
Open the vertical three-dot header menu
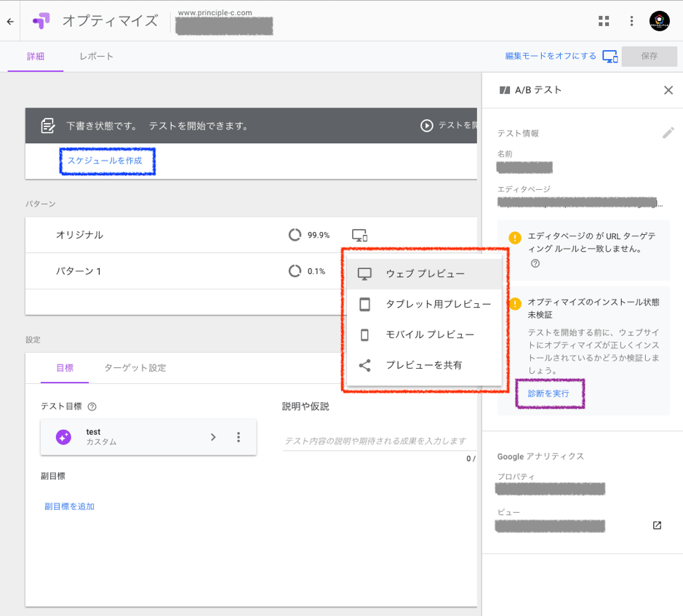click(x=631, y=21)
